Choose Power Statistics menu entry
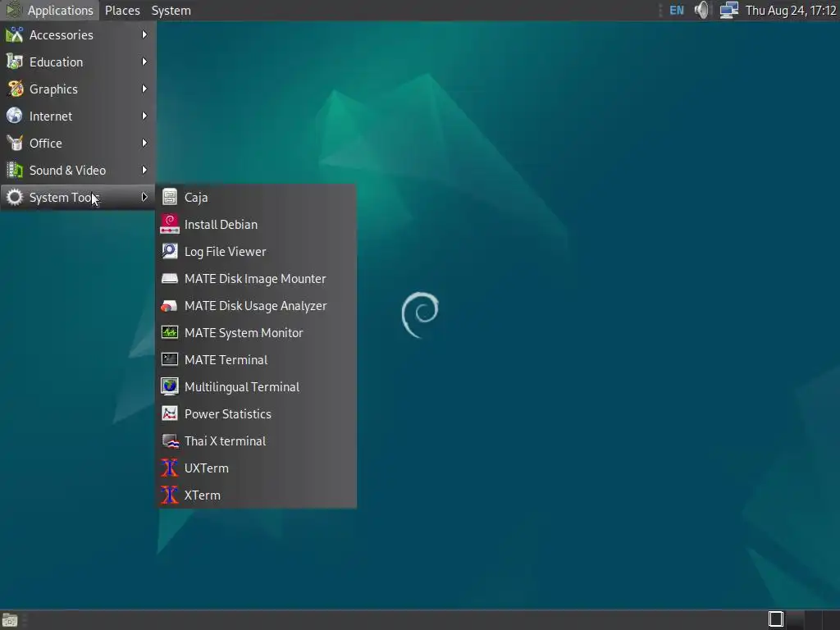This screenshot has height=630, width=840. (x=256, y=413)
